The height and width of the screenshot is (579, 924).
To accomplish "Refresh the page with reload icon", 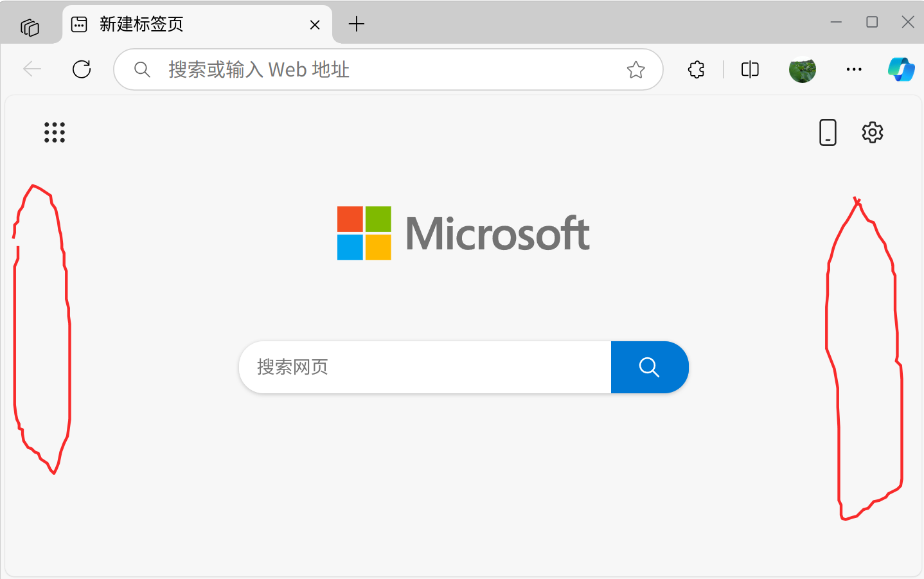I will pos(82,69).
